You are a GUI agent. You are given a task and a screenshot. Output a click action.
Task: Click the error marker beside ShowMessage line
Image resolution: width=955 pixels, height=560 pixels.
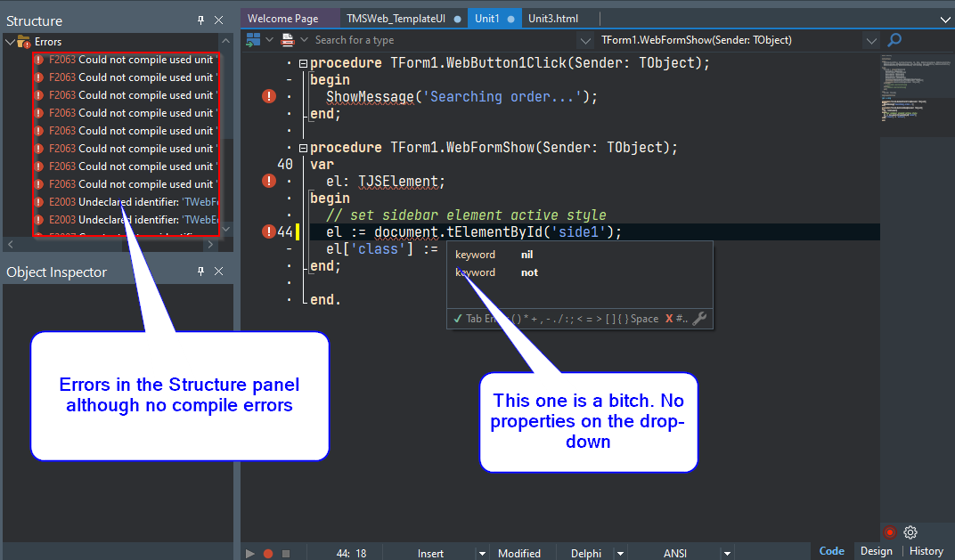click(269, 96)
